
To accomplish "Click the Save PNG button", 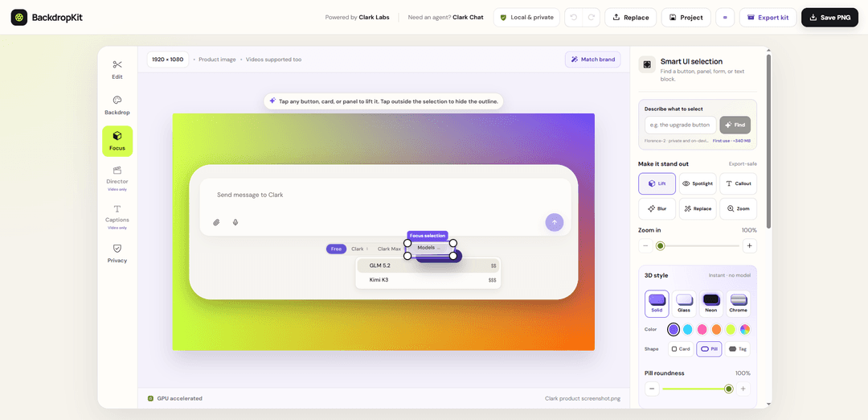I will tap(829, 17).
